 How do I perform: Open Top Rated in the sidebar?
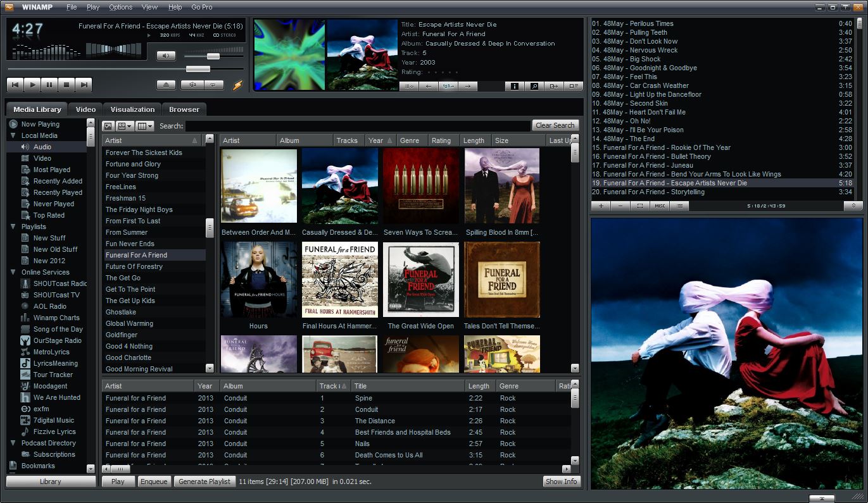tap(49, 215)
